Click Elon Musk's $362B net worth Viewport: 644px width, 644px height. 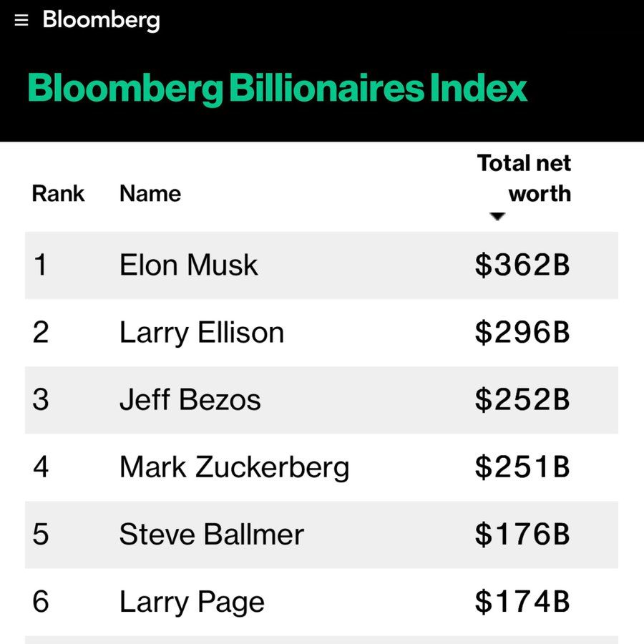click(522, 265)
